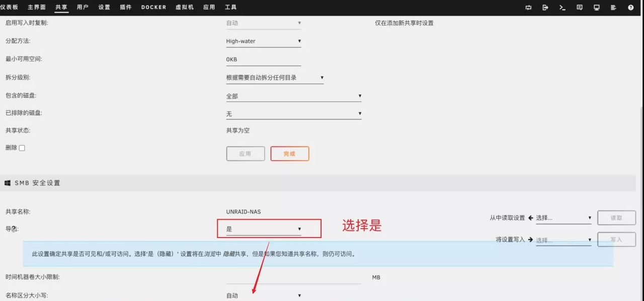Click inside the 最小可用空间 input field

click(x=263, y=59)
